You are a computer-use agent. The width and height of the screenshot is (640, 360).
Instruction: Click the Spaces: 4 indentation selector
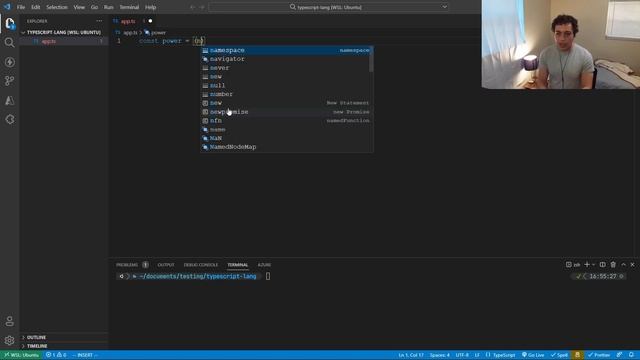point(439,355)
